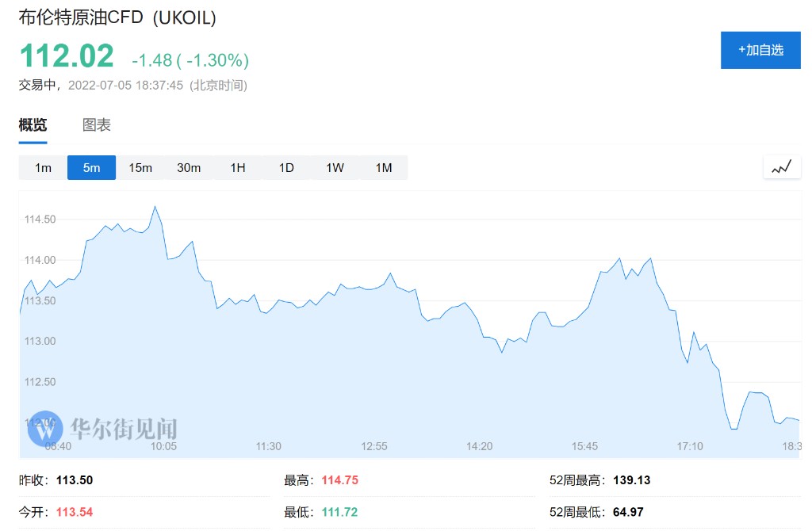Choose the 1D daily interval
Screen dimensions: 812x531
286,167
